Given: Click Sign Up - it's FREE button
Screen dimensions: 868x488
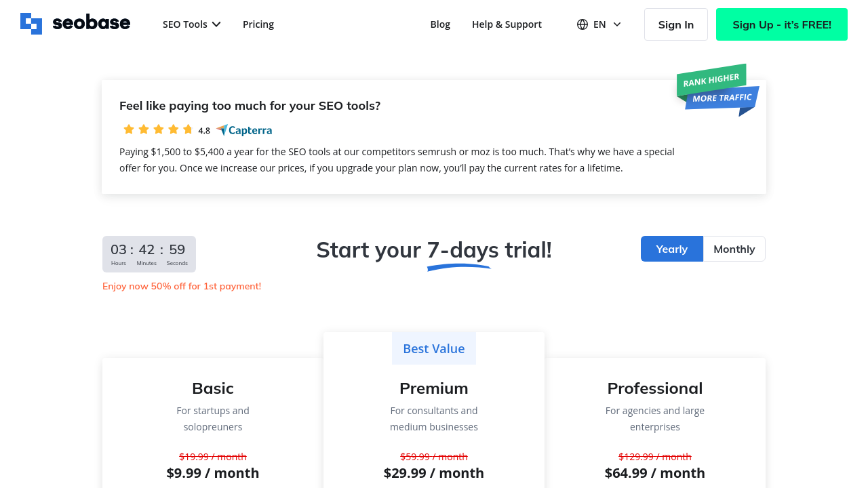Looking at the screenshot, I should pos(781,24).
